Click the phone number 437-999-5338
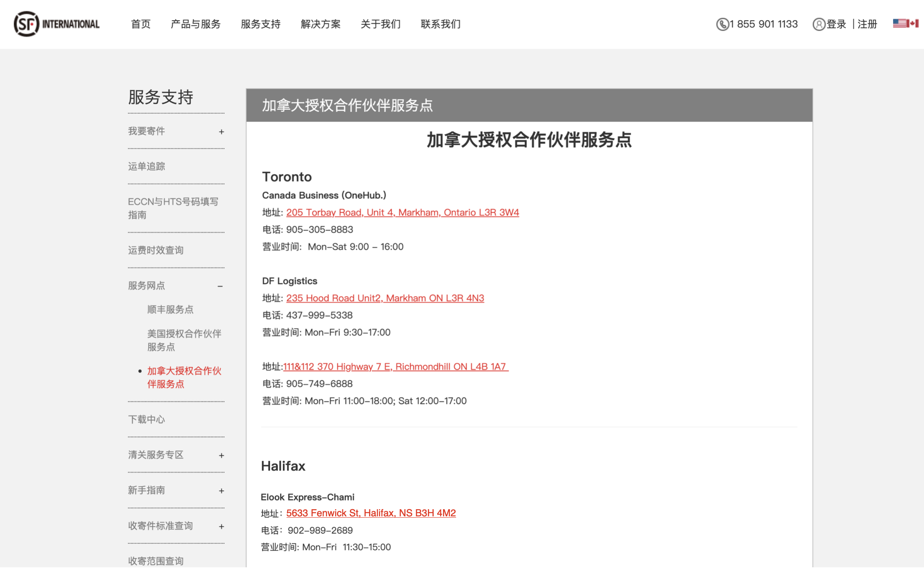924x577 pixels. 319,315
